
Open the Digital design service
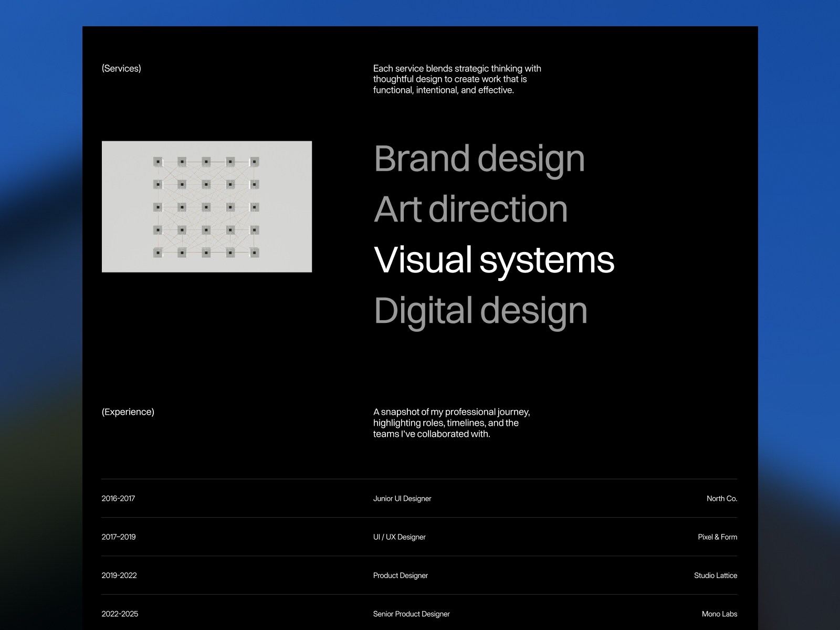coord(480,310)
